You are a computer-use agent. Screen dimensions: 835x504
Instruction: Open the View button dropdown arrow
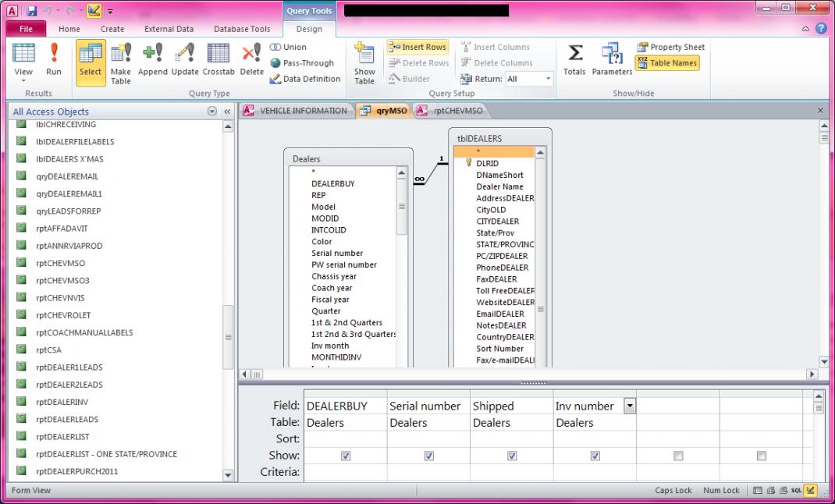pyautogui.click(x=23, y=81)
